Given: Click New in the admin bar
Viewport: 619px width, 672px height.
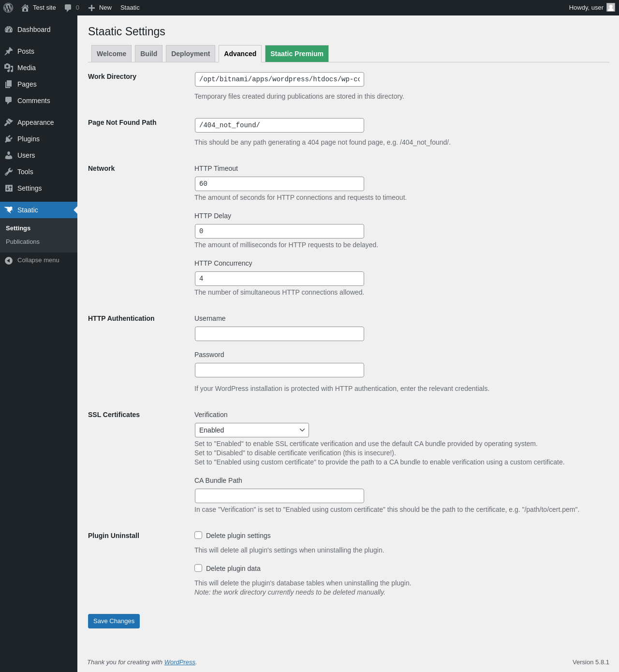Looking at the screenshot, I should pyautogui.click(x=105, y=8).
